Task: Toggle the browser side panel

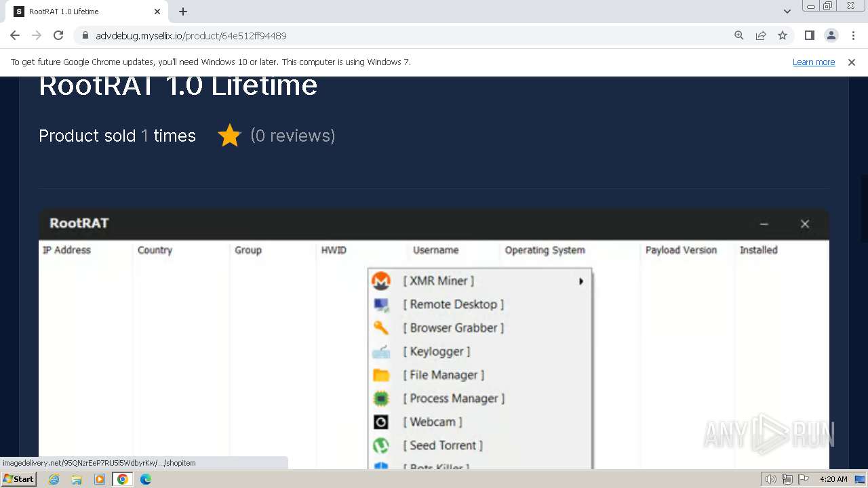Action: (x=809, y=35)
